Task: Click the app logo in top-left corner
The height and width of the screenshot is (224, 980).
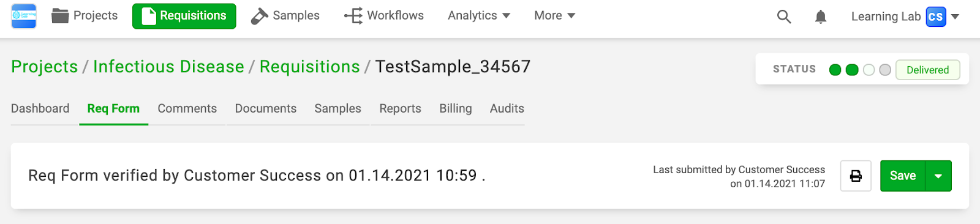Action: [x=24, y=16]
